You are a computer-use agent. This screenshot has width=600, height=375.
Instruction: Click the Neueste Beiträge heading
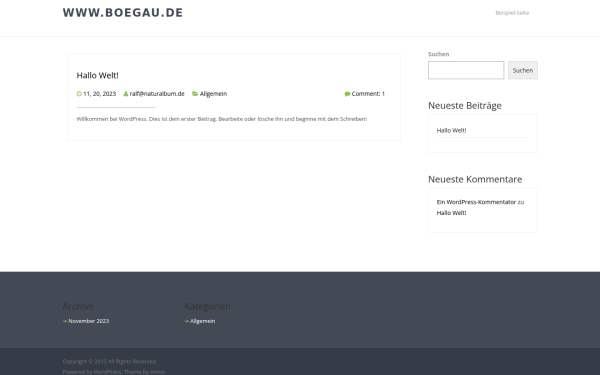pyautogui.click(x=465, y=106)
